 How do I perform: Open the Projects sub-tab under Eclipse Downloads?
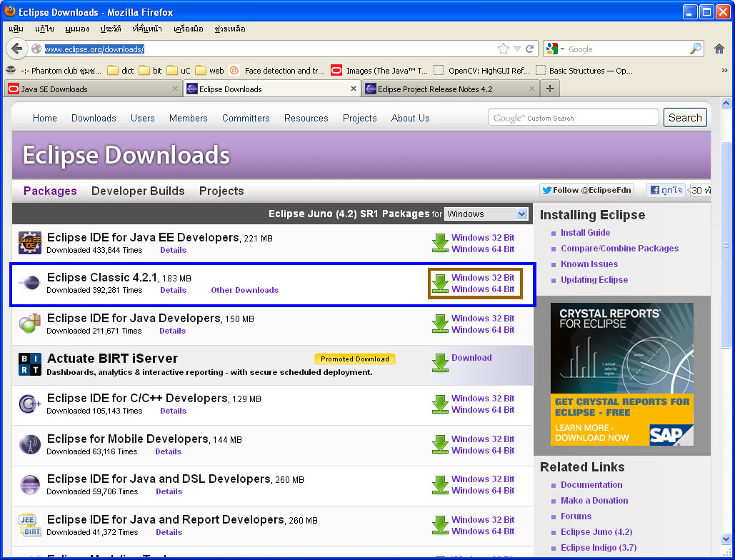point(221,191)
